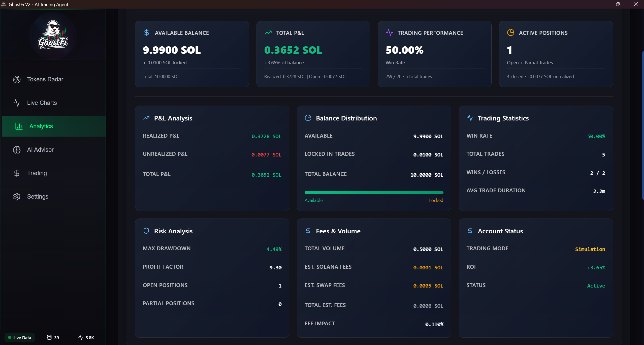Click the shield icon on Risk Analysis card
This screenshot has height=345, width=644.
146,230
